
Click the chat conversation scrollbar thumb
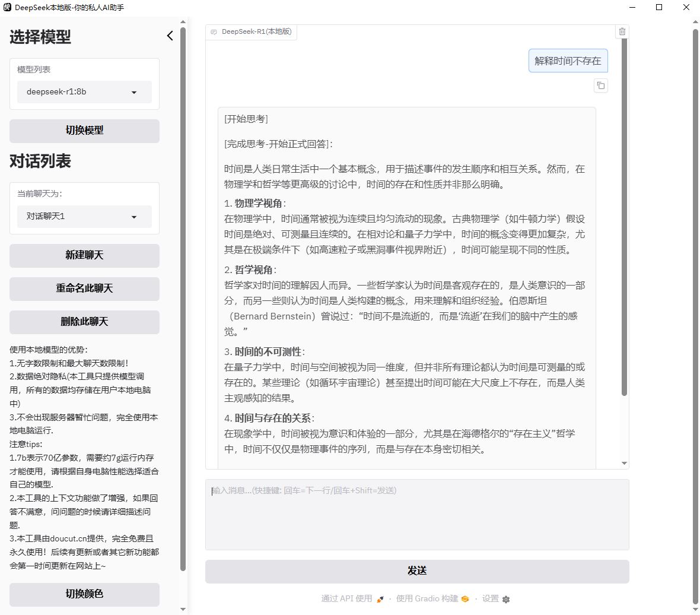(624, 217)
